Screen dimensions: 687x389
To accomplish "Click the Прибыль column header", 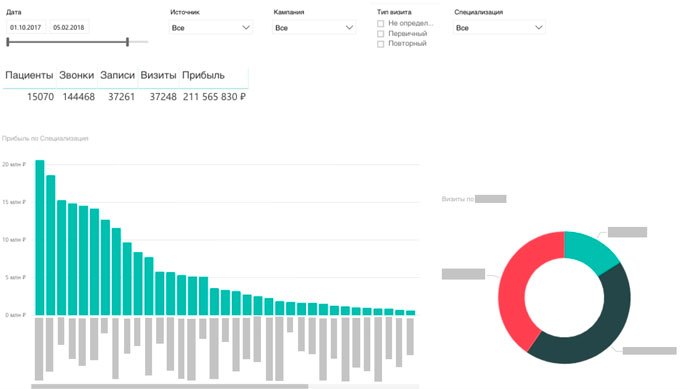I will [x=203, y=75].
